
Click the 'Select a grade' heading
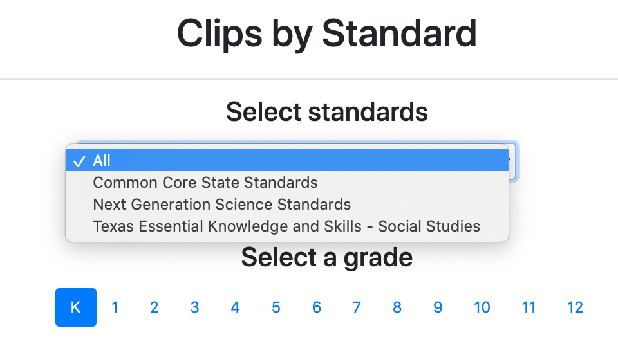(326, 257)
